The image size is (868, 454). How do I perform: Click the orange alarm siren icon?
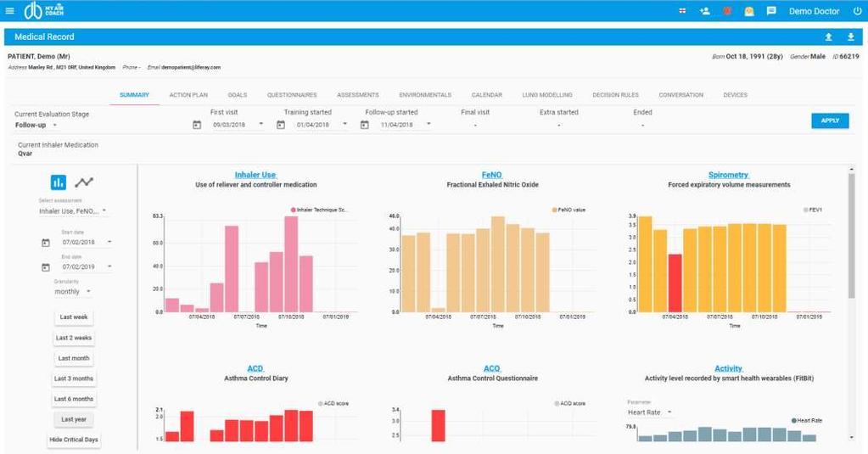[749, 10]
